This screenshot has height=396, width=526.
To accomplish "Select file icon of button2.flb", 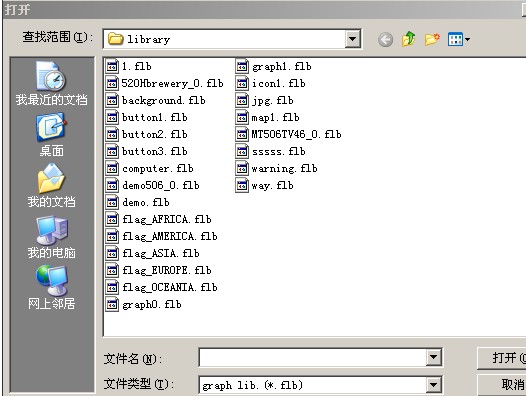I will point(112,134).
